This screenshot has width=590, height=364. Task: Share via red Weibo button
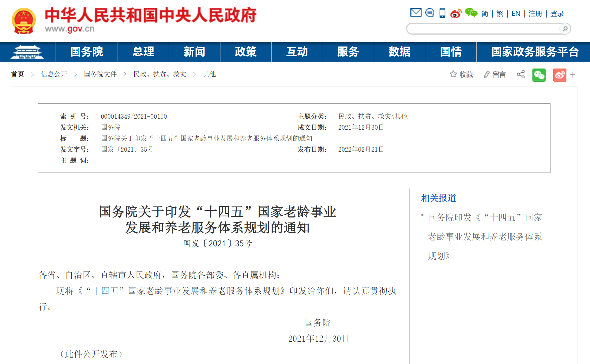click(559, 75)
